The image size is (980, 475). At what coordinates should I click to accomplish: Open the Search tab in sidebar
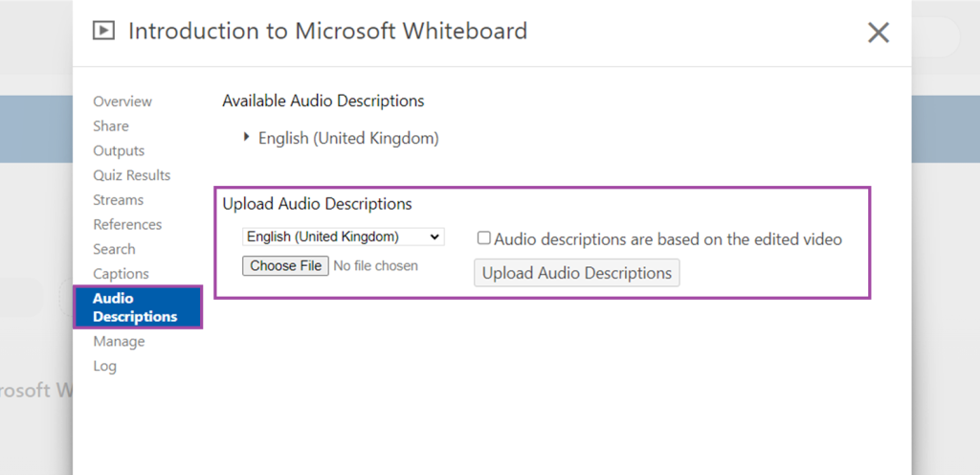click(114, 249)
